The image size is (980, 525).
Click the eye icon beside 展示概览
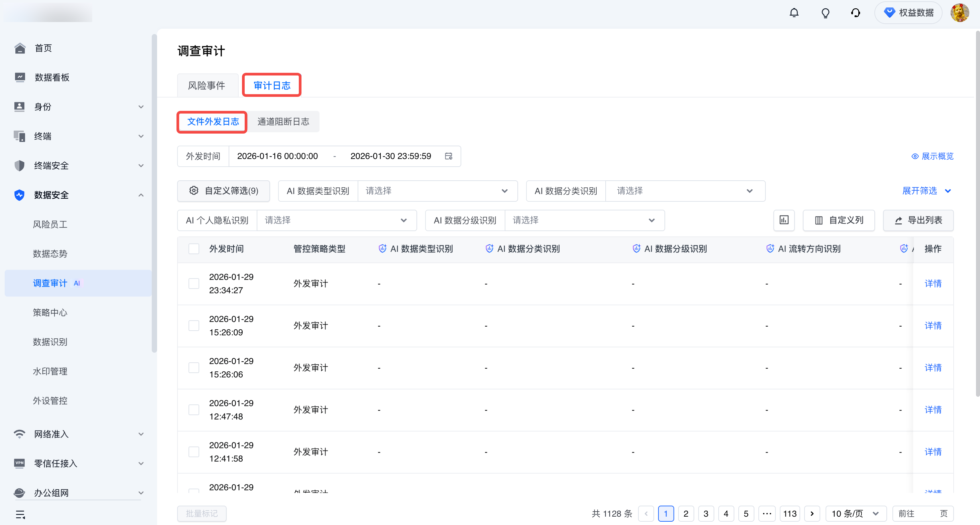915,156
